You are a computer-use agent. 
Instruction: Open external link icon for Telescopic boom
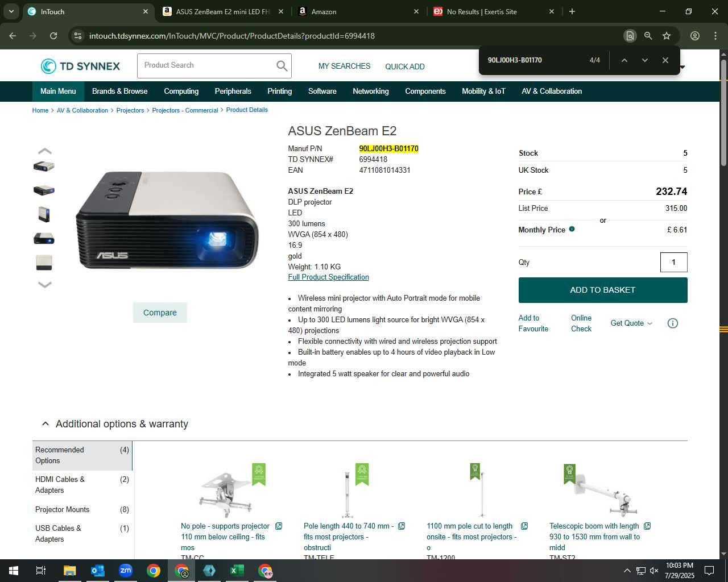coord(647,526)
